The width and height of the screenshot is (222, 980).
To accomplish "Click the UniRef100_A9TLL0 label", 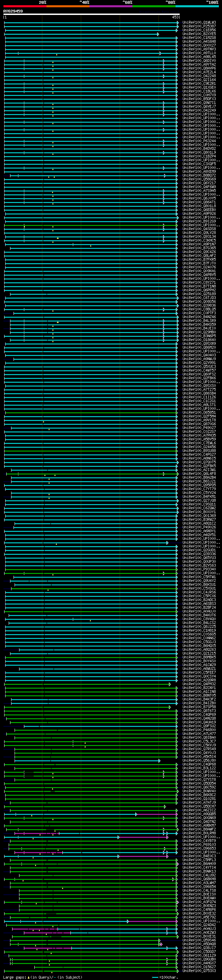I will pyautogui.click(x=199, y=53).
